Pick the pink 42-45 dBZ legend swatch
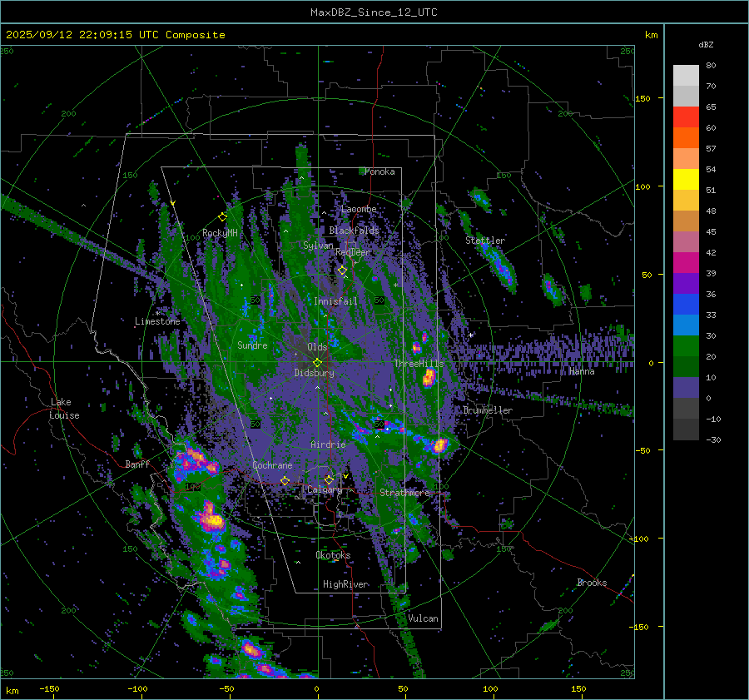Image resolution: width=749 pixels, height=700 pixels. pyautogui.click(x=686, y=241)
